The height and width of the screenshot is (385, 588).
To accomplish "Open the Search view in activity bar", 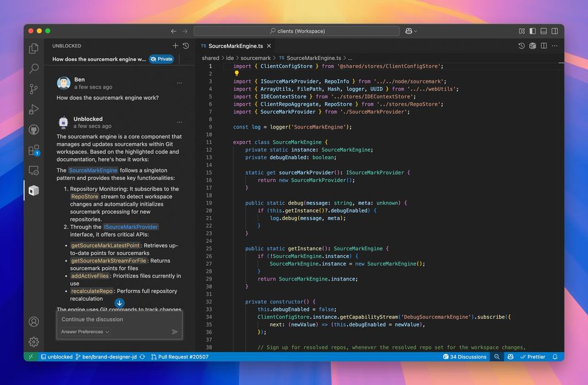I will (34, 68).
